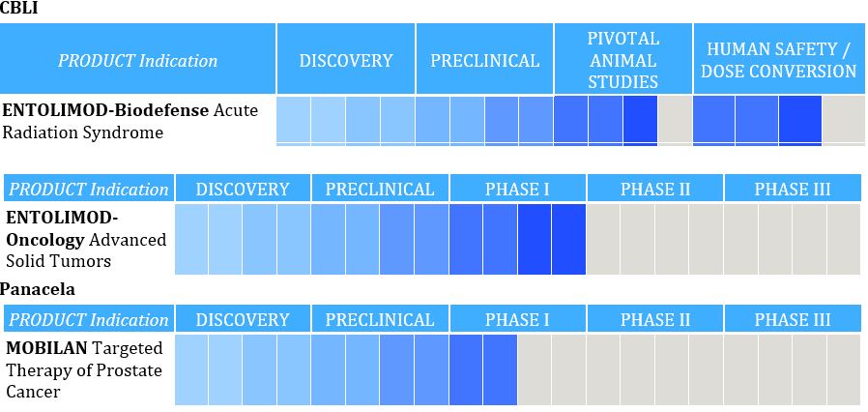Click PRECLINICAL header in the top Biodefense table
Screen dimensions: 868x412
click(x=484, y=60)
